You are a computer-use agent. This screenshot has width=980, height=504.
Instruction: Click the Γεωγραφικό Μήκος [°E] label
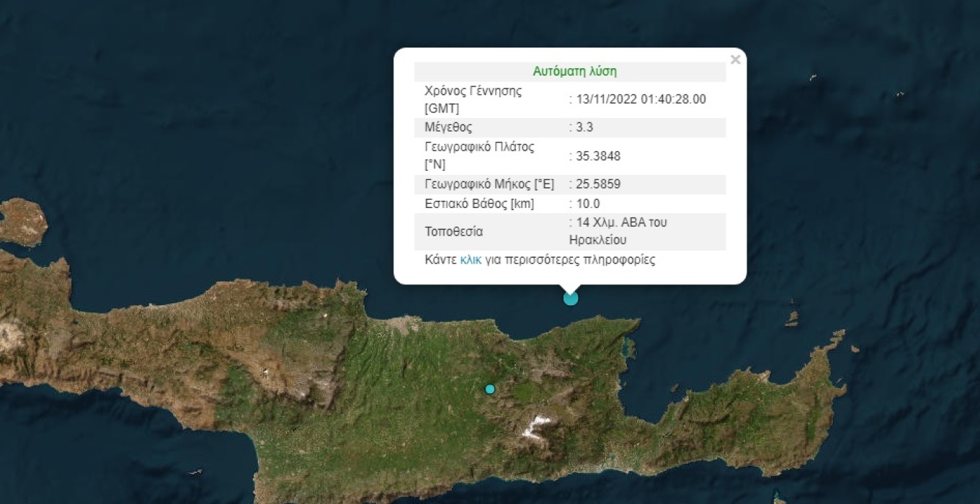pos(489,184)
